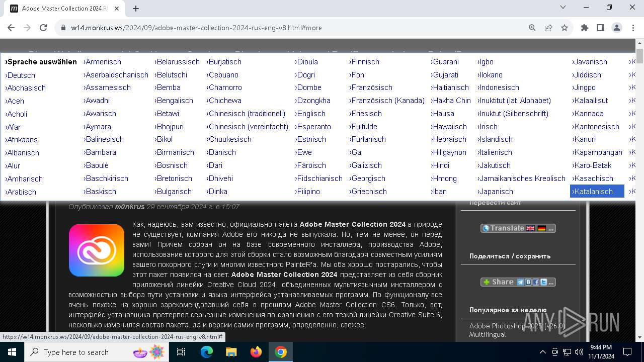Select Georgisch in the language list
The height and width of the screenshot is (362, 644).
[367, 178]
